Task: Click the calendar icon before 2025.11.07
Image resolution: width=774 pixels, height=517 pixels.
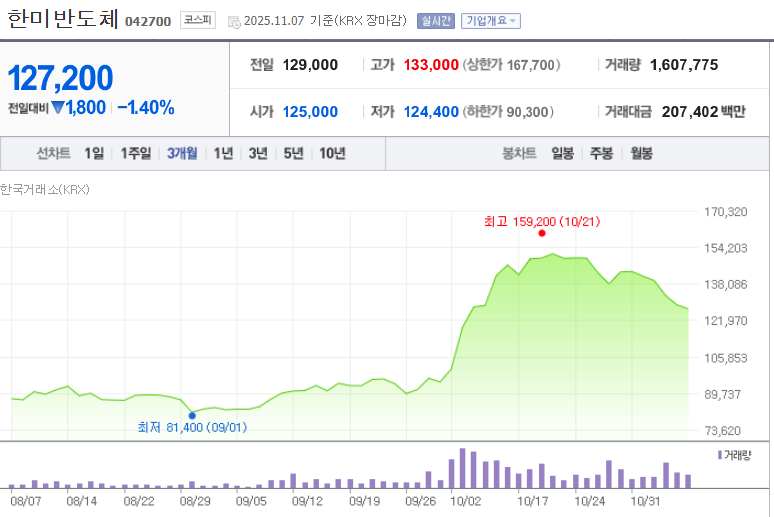Action: click(x=234, y=22)
